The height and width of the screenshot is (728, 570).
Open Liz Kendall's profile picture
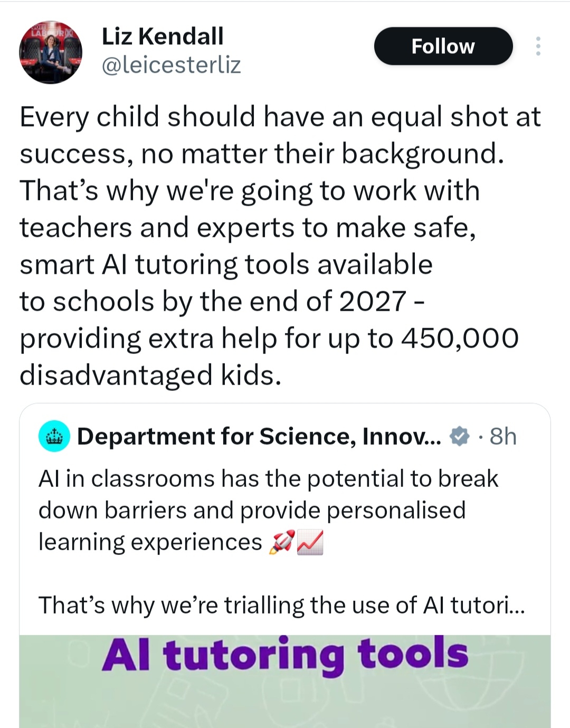pos(50,52)
